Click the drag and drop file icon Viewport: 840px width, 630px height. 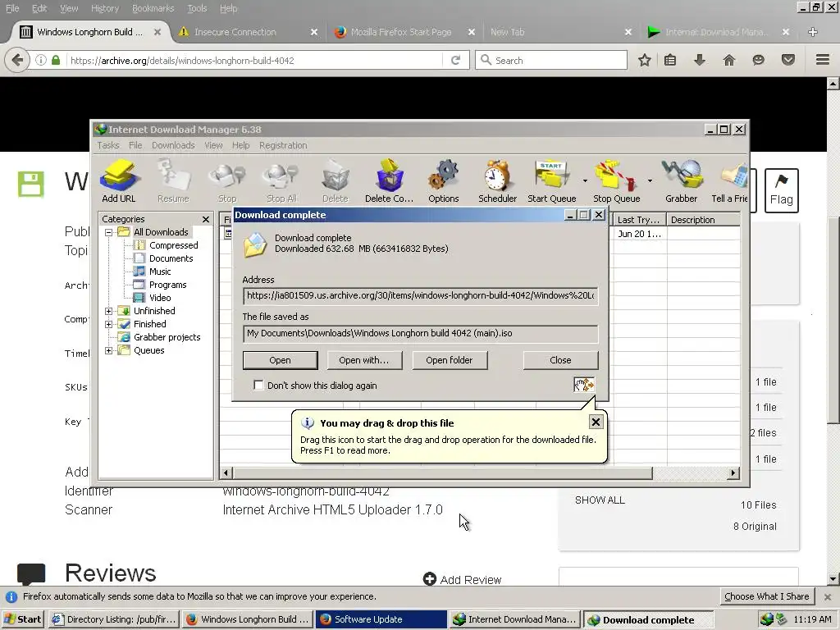coord(584,385)
